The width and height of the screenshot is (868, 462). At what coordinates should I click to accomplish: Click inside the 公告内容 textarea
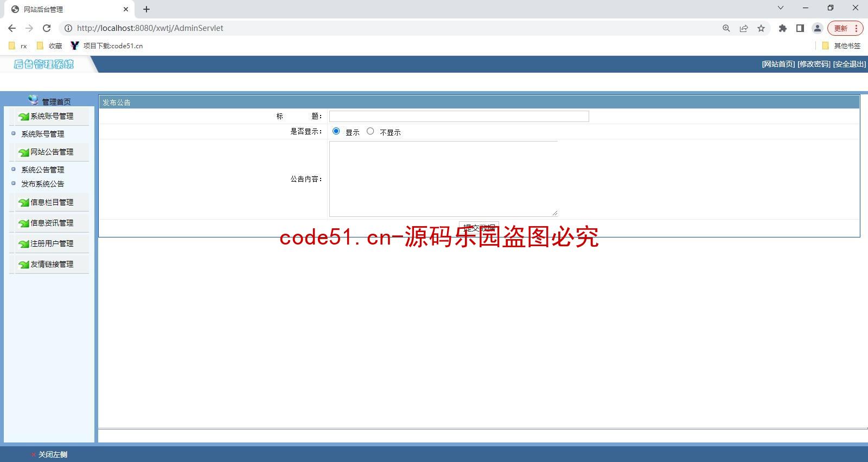[x=443, y=179]
